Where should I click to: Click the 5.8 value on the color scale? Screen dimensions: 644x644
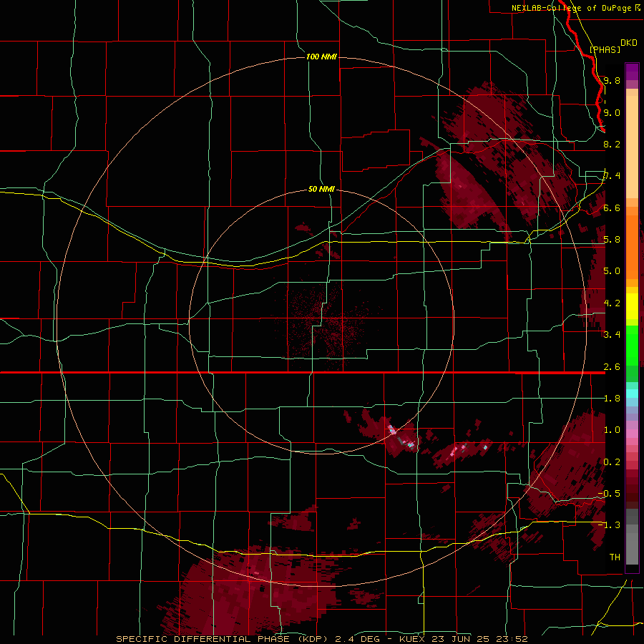click(x=612, y=240)
